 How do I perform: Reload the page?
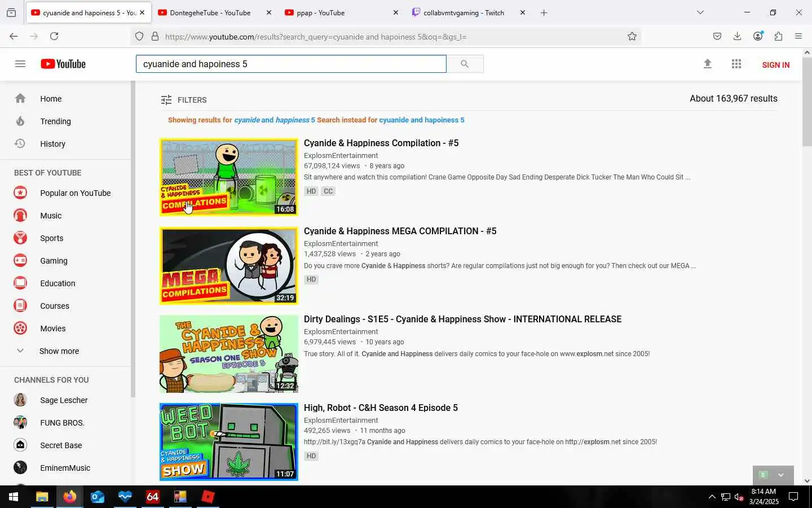coord(54,36)
